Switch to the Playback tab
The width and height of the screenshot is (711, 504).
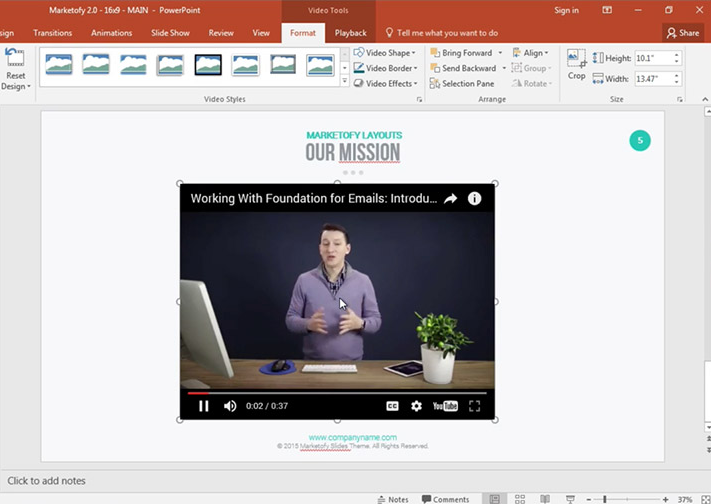click(x=350, y=33)
